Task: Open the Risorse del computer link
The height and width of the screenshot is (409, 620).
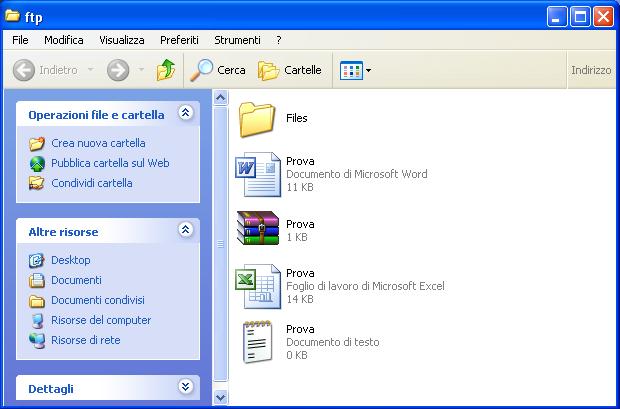Action: click(x=101, y=320)
